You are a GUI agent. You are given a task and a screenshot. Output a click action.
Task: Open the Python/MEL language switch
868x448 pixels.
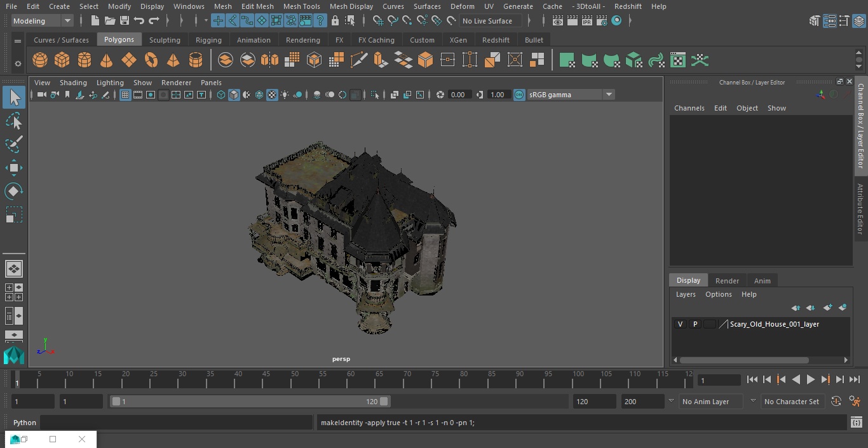point(25,423)
